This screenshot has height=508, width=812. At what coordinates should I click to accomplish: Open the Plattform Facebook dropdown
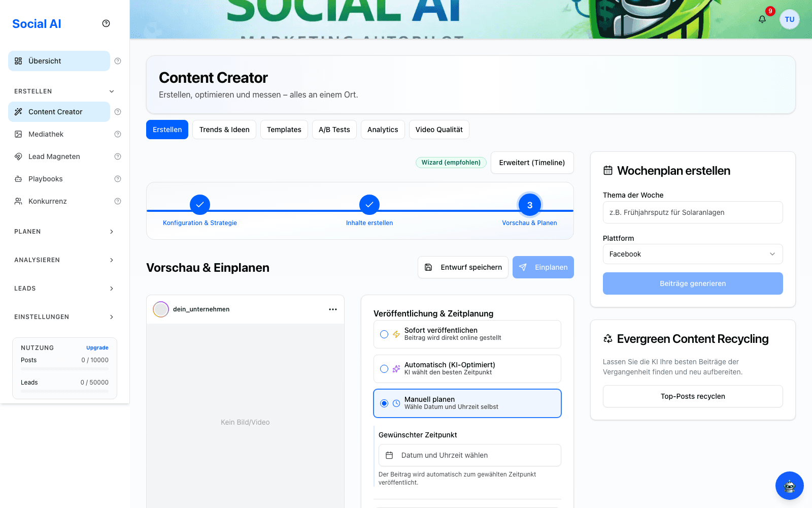(693, 254)
